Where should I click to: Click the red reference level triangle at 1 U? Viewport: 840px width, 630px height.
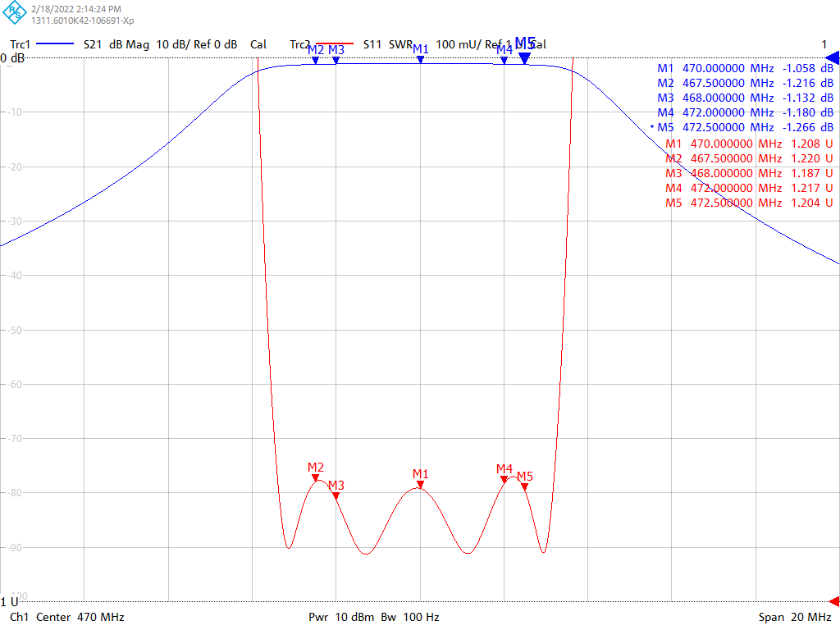834,601
